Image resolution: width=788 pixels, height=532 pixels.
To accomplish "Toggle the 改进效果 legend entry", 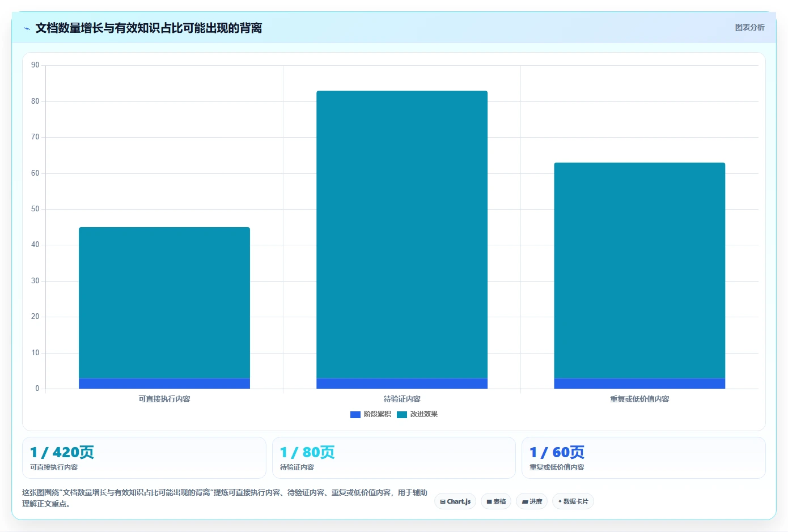I will [x=417, y=414].
